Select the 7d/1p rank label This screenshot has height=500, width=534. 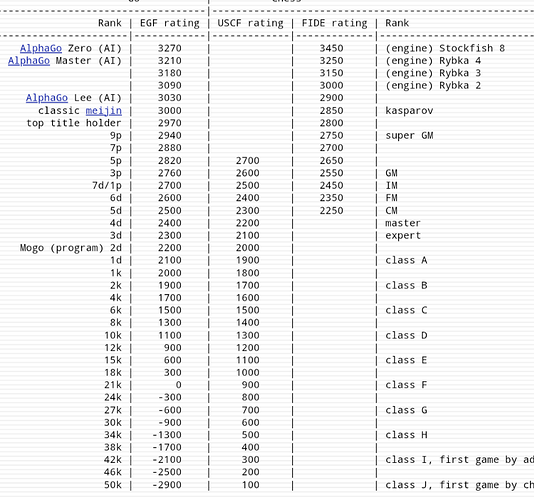click(x=107, y=186)
